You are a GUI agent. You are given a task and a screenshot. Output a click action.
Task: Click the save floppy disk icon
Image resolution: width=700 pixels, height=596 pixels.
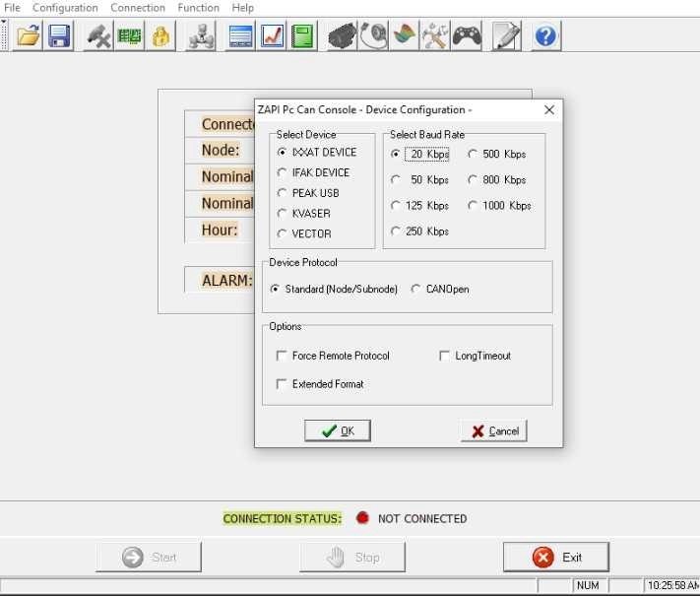[x=59, y=35]
